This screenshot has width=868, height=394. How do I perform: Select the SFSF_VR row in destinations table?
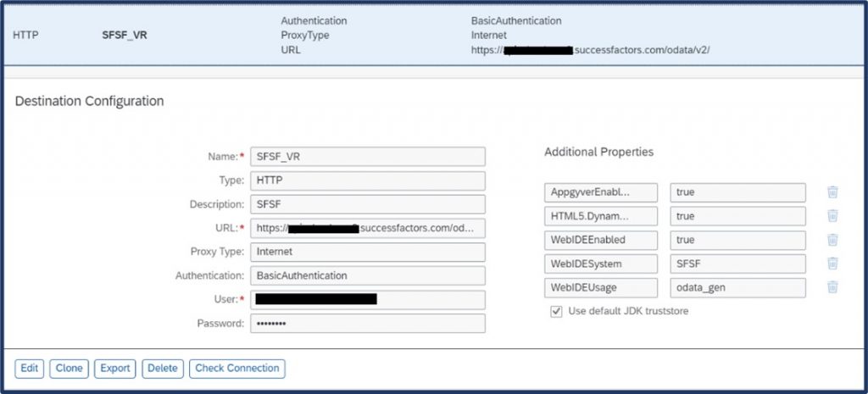[434, 36]
